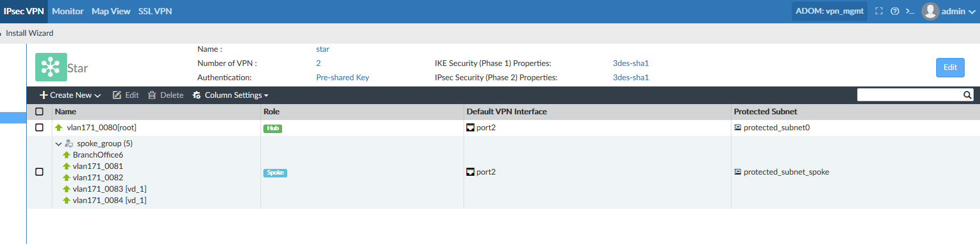Viewport: 980px width, 244px height.
Task: Open the Install Wizard link
Action: point(30,33)
